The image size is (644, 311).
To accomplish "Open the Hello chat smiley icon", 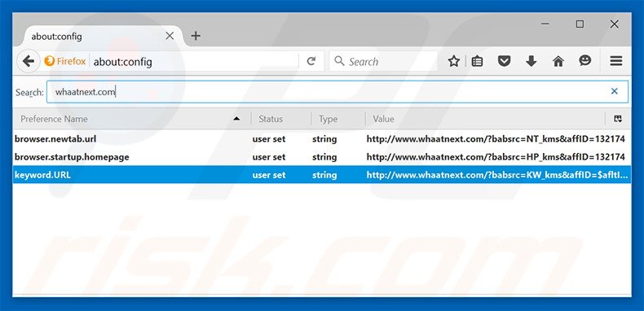I will click(584, 61).
